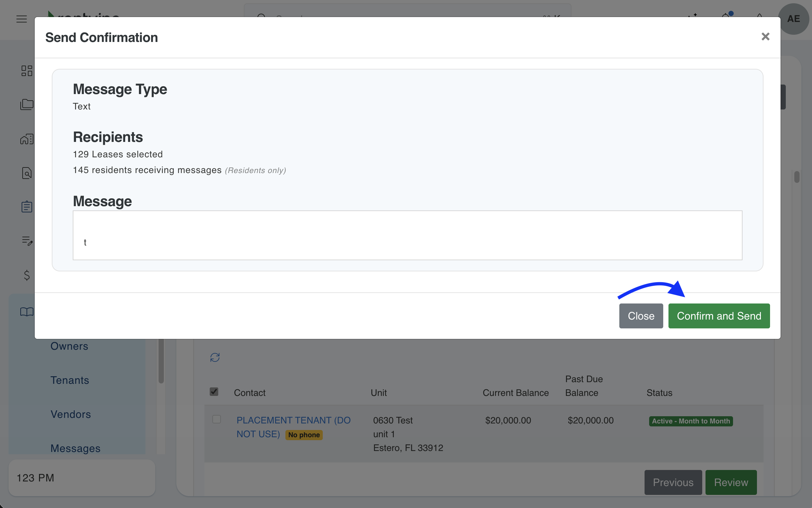Click the document search icon in sidebar
The image size is (812, 508).
(27, 173)
